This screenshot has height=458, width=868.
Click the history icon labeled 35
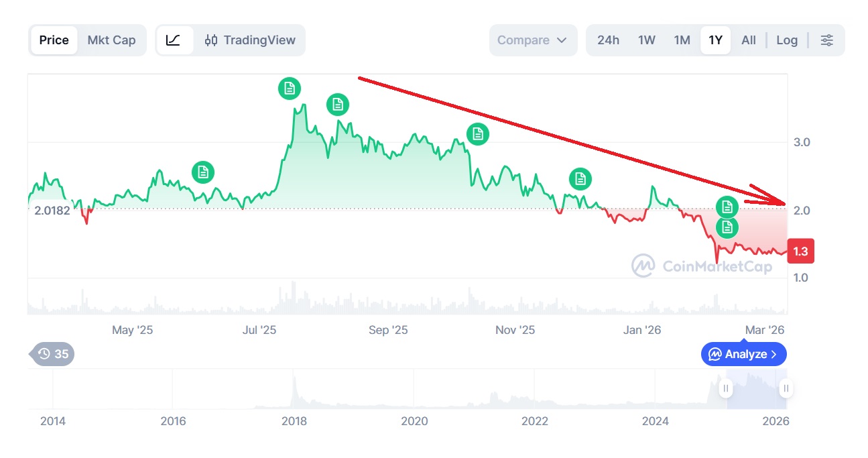(x=52, y=354)
